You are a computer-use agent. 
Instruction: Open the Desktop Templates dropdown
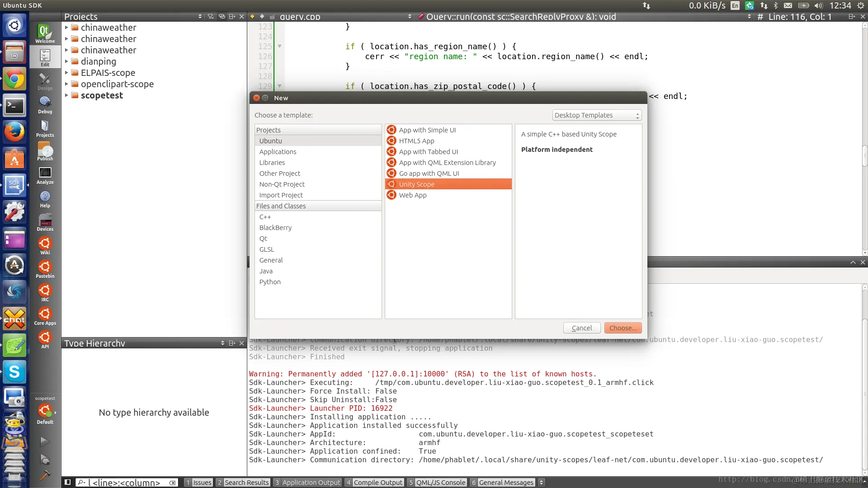(x=596, y=115)
